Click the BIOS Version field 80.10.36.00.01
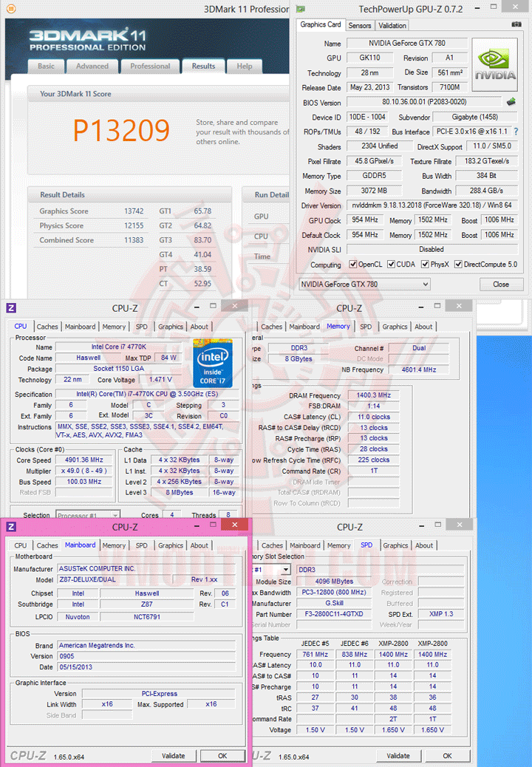The width and height of the screenshot is (532, 767). click(x=424, y=102)
